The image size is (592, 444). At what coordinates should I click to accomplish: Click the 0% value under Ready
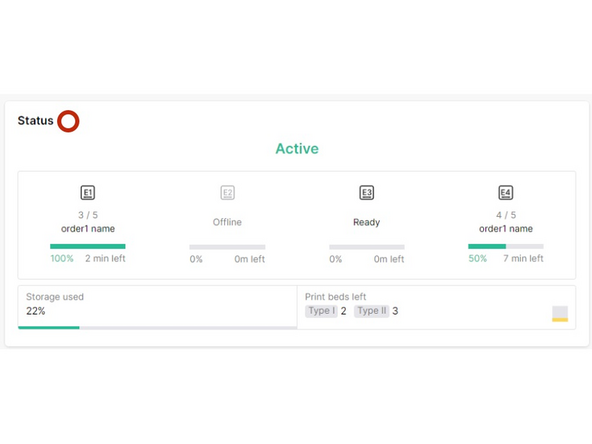[336, 259]
